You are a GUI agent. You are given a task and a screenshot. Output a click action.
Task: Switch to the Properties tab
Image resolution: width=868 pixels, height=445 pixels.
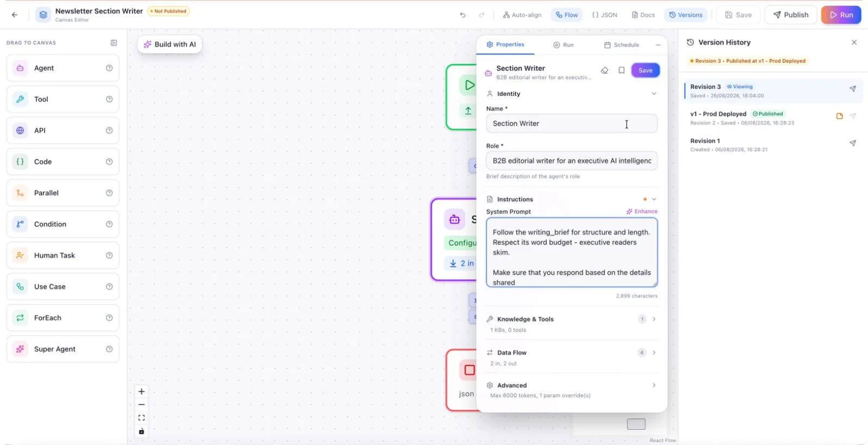pyautogui.click(x=505, y=44)
